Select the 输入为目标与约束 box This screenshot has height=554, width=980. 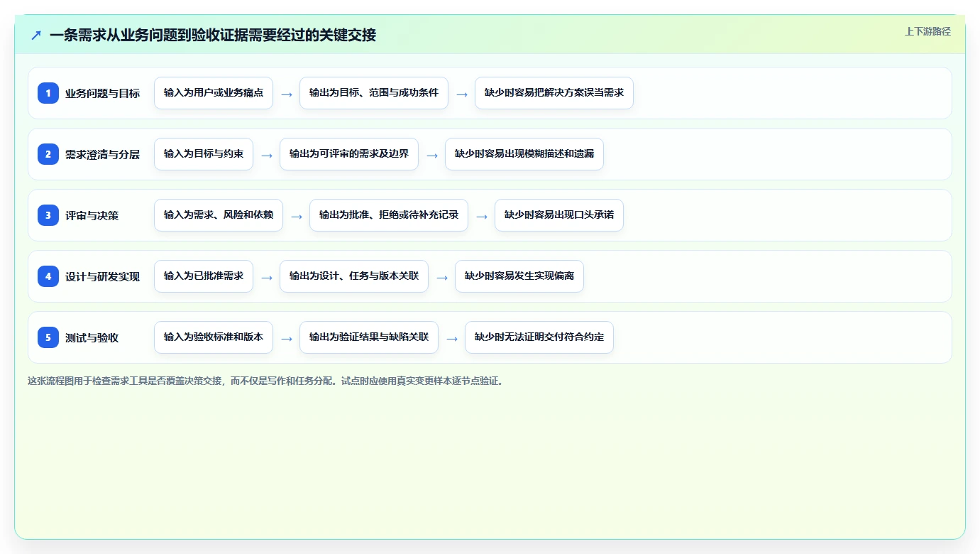coord(204,154)
